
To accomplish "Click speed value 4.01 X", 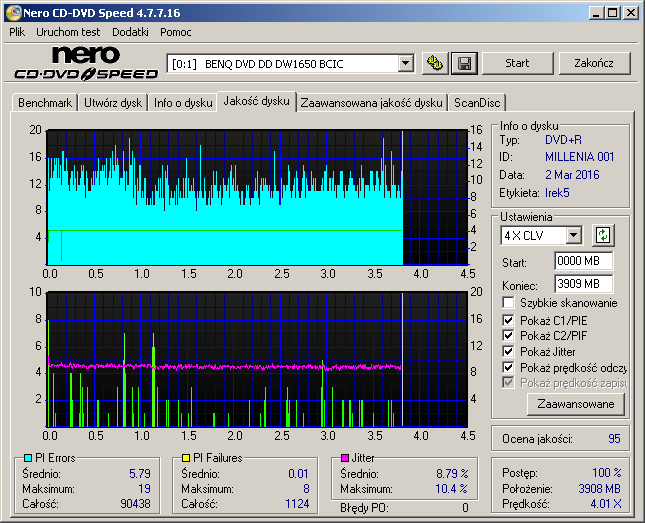I will tap(606, 504).
